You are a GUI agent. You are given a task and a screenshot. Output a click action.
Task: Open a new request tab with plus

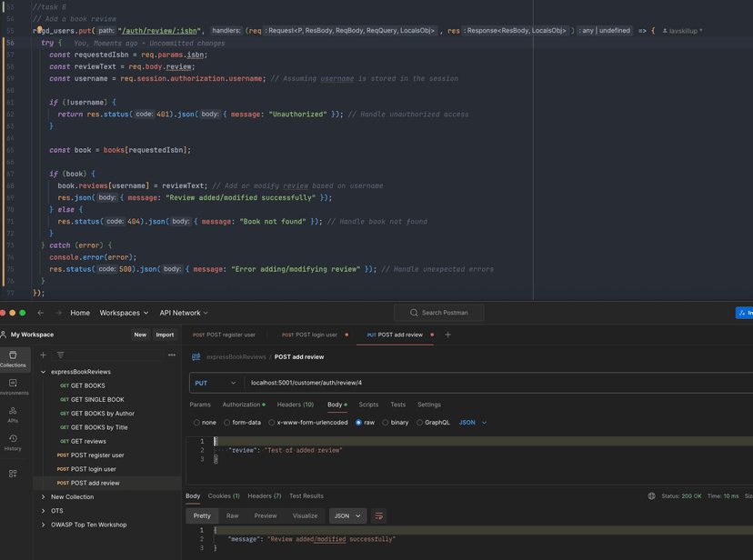click(447, 335)
